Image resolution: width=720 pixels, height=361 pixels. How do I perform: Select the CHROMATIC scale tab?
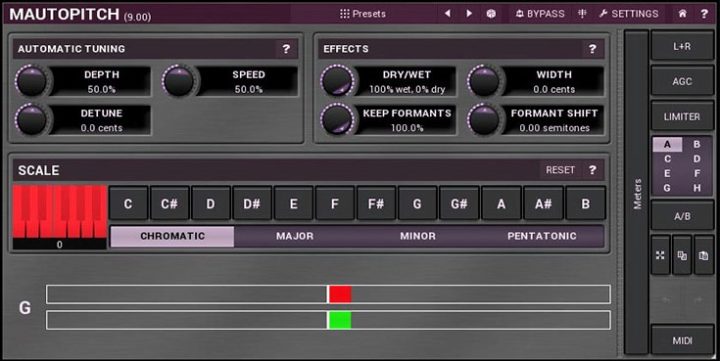[172, 236]
